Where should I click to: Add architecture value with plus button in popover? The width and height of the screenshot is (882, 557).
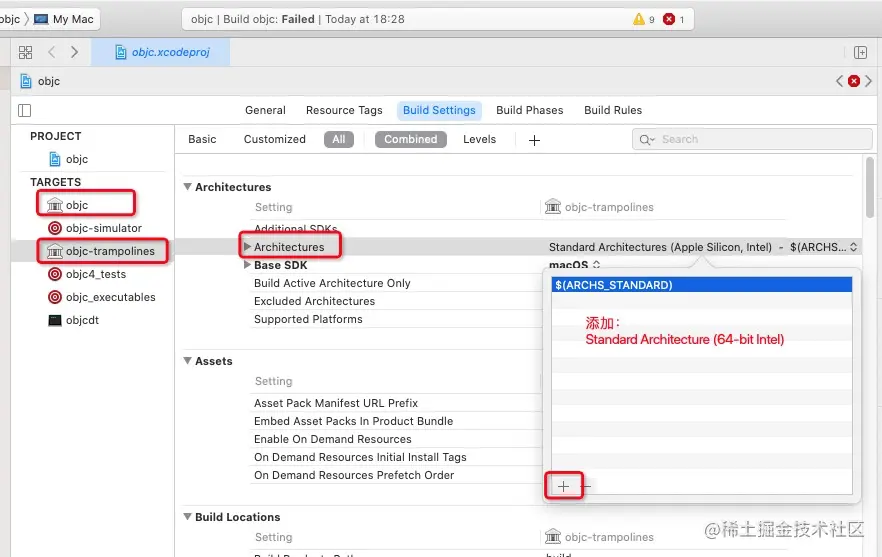pos(564,486)
